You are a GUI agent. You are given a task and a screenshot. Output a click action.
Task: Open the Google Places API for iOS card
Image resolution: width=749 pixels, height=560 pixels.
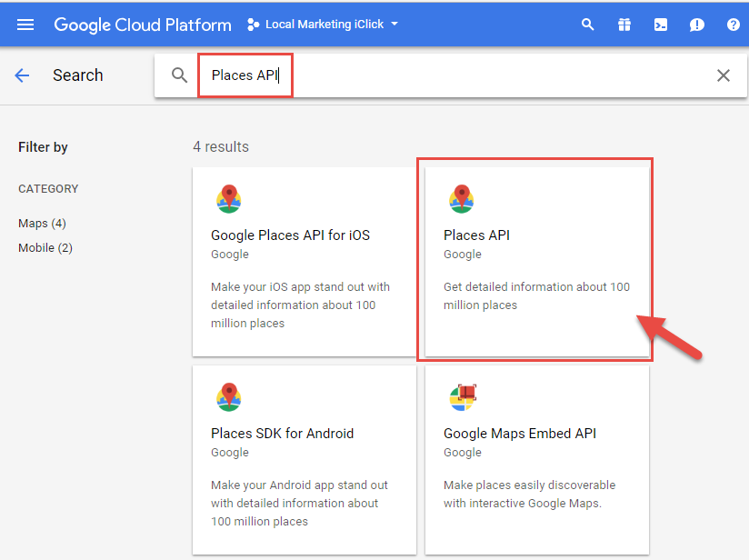tap(305, 262)
